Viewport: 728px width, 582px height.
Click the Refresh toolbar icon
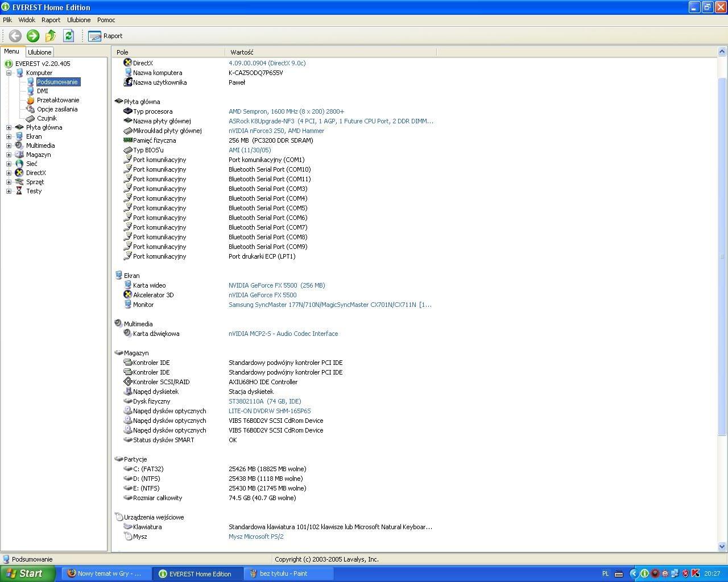click(69, 36)
